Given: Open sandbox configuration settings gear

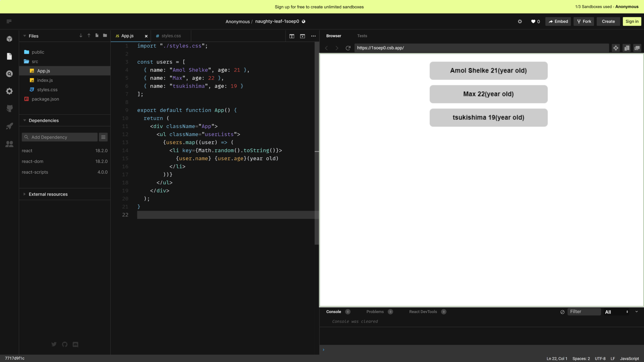Looking at the screenshot, I should 519,21.
